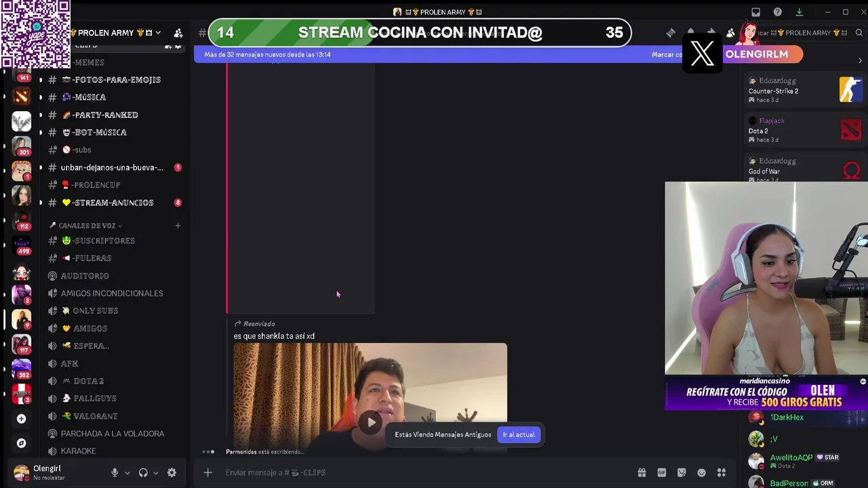Open the FULERAS channel
Viewport: 868px width, 488px height.
pos(111,258)
